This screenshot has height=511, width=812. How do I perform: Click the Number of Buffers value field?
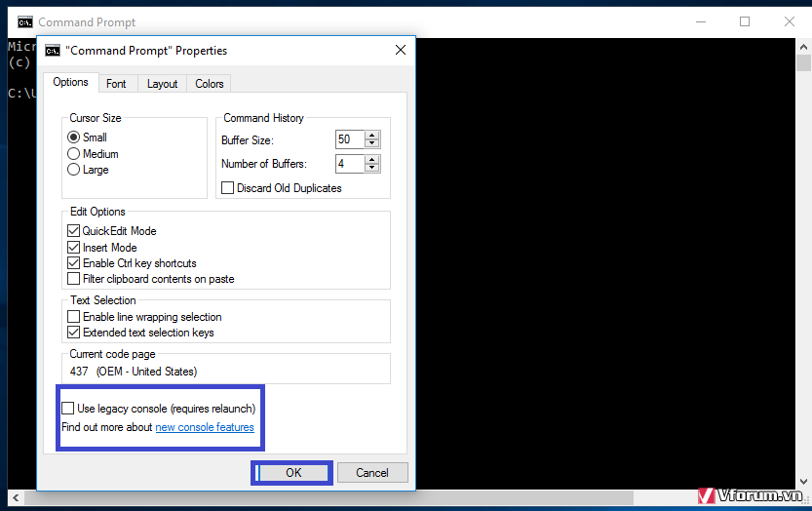pos(350,164)
